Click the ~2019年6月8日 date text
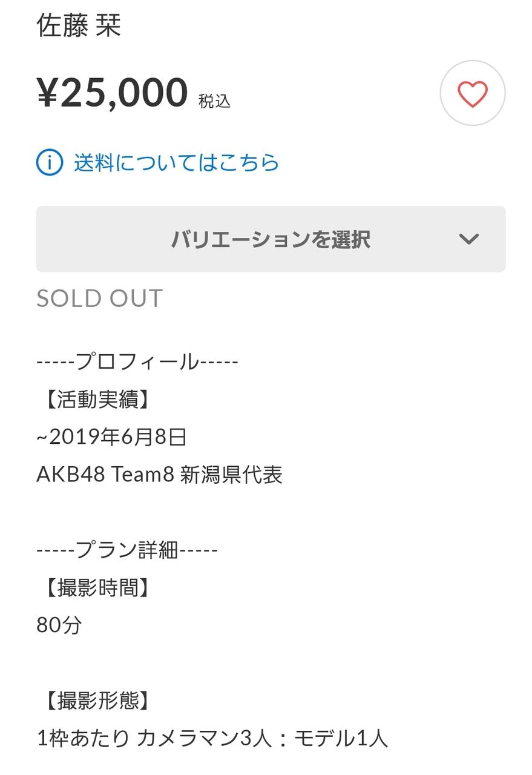This screenshot has width=532, height=775. coord(112,437)
